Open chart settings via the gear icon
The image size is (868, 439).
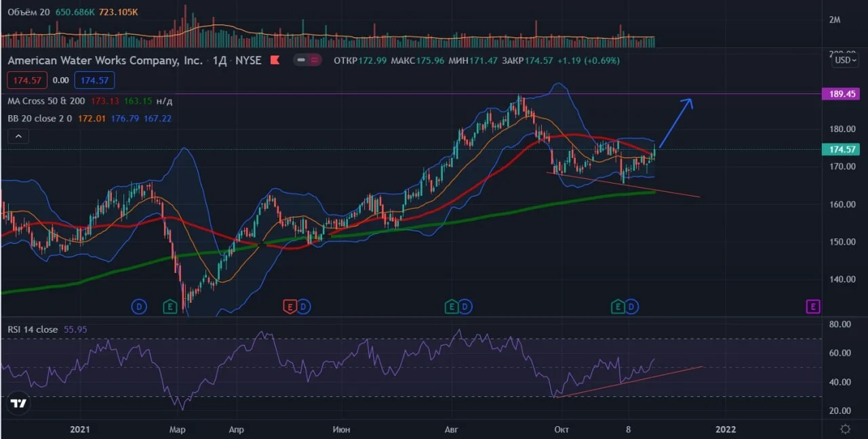point(845,429)
